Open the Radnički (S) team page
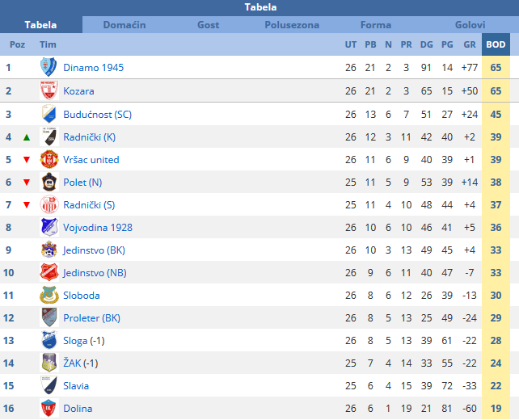Screen dimensions: 519x420 89,205
